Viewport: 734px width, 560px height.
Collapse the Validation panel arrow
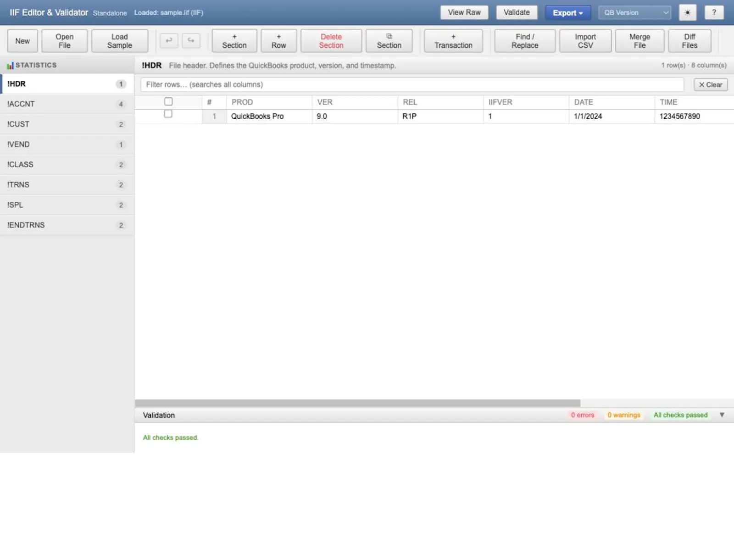[x=722, y=415]
